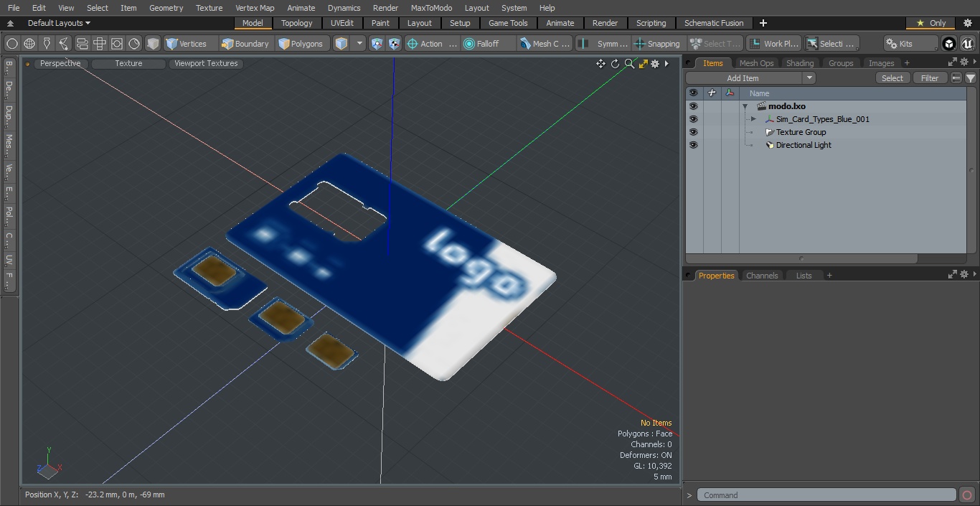Click the Unreal Engine icon
This screenshot has height=506, width=980.
point(968,44)
